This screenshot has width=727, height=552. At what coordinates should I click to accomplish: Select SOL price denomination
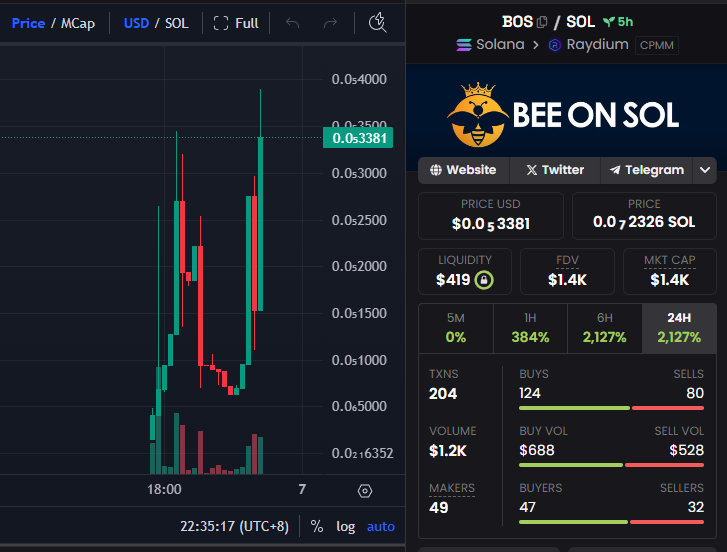point(177,23)
